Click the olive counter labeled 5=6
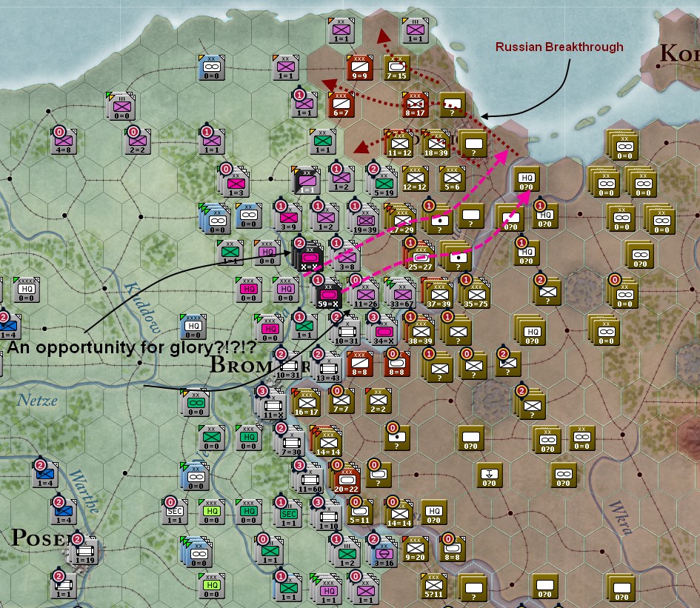Viewport: 700px width, 608px height. click(453, 179)
